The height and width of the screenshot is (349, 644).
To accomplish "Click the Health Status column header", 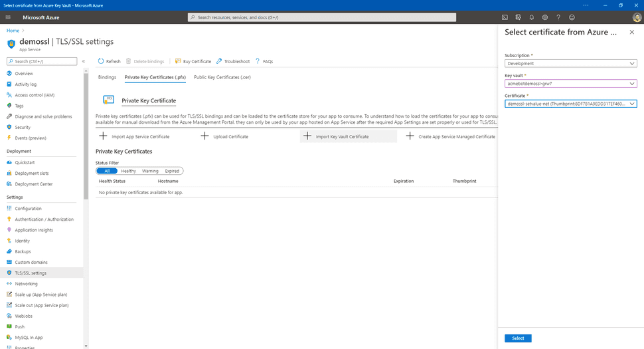I will coord(112,181).
